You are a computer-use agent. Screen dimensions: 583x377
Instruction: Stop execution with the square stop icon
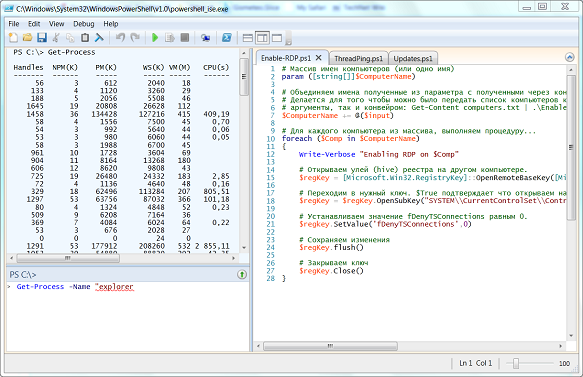pos(184,38)
